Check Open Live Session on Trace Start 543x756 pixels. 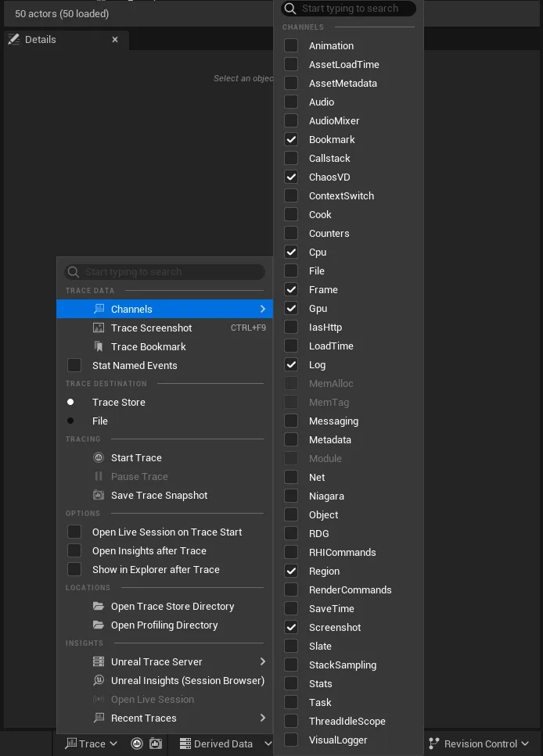74,532
